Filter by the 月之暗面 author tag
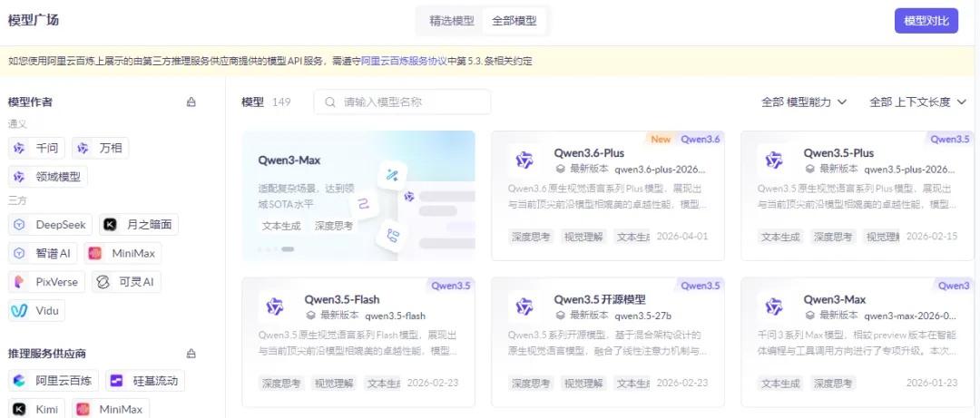 139,224
